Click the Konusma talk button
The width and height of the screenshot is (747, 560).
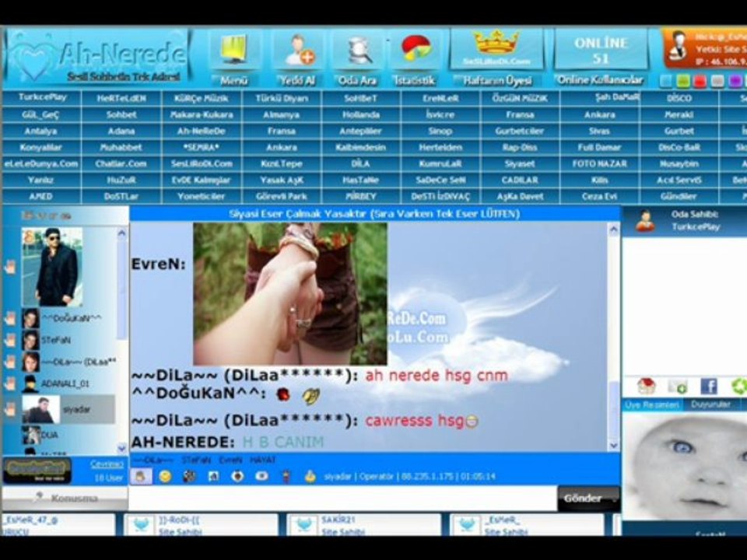click(x=65, y=498)
